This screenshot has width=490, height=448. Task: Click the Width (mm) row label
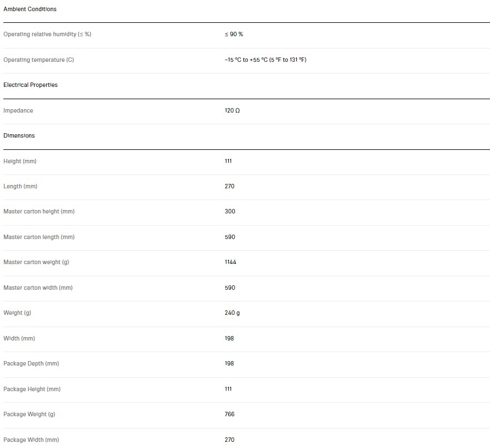[19, 339]
